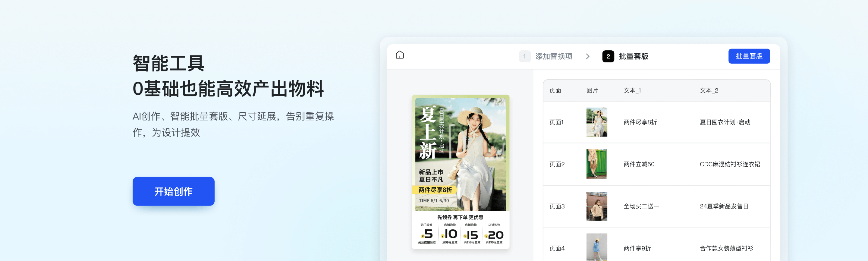Open the 页面2 image thumbnail
Screen dimensions: 868x261
596,164
